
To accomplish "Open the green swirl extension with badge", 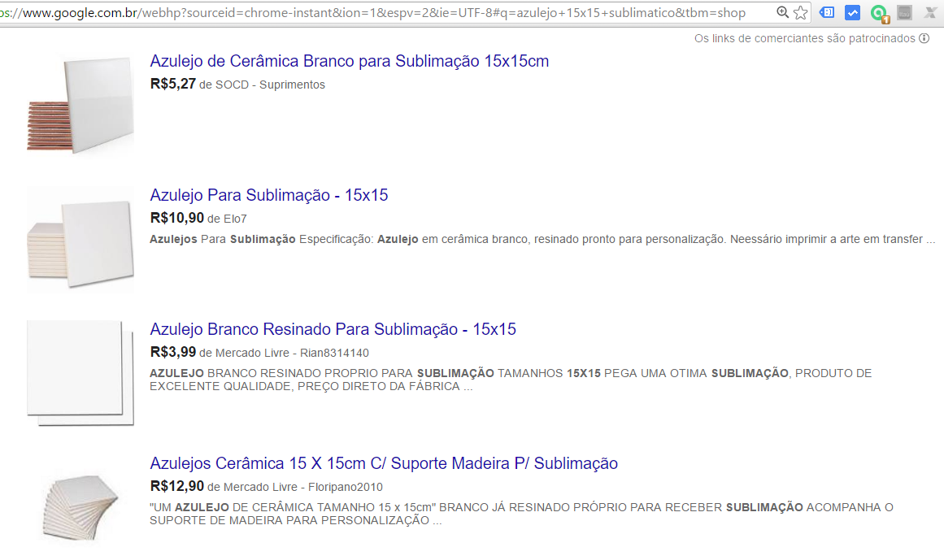I will pyautogui.click(x=879, y=13).
